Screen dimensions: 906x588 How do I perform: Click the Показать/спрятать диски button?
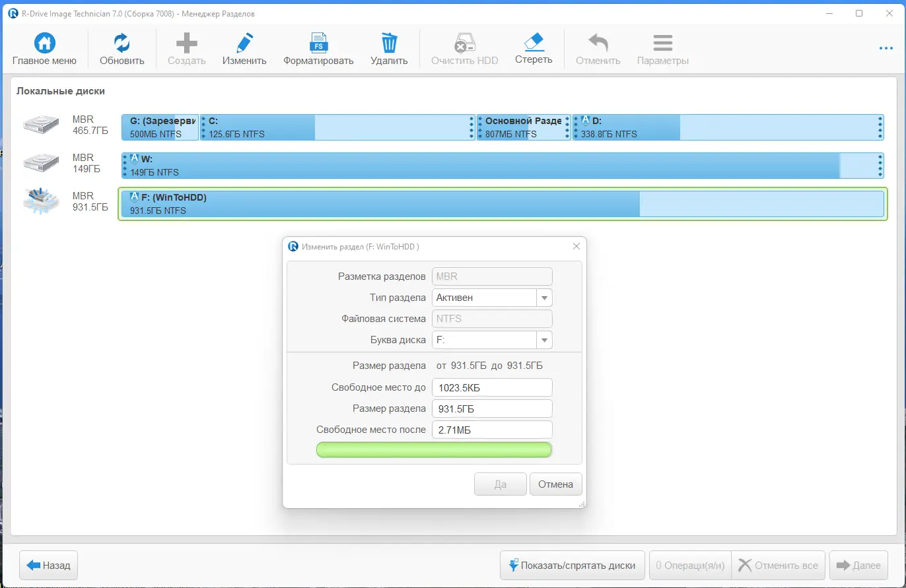pos(572,565)
